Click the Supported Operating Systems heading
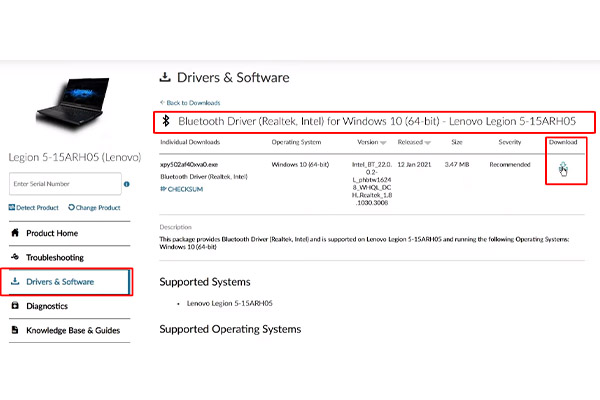This screenshot has width=600, height=400. click(x=230, y=329)
